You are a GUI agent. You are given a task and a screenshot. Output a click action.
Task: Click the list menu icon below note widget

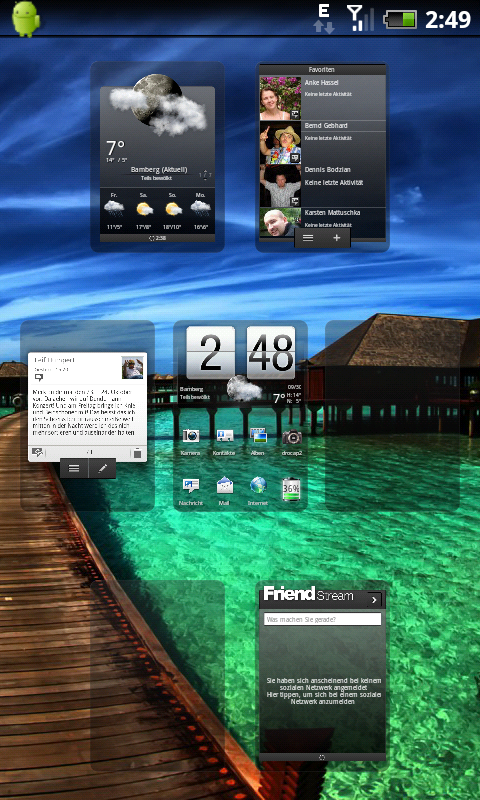point(74,468)
